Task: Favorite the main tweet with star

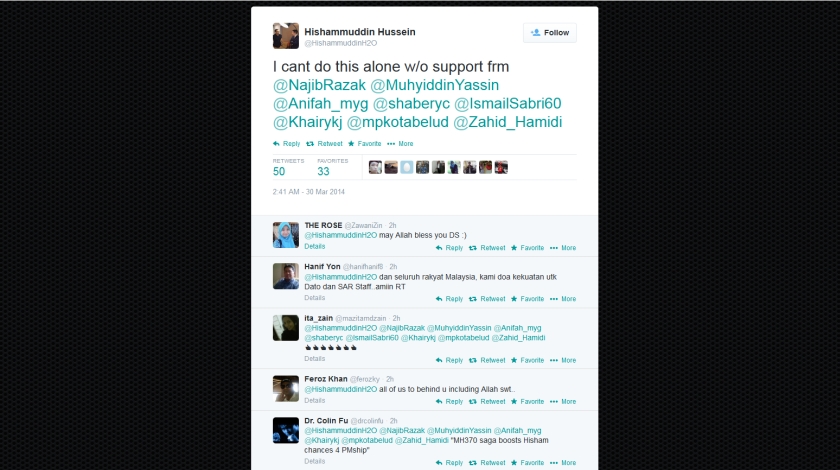Action: (365, 144)
